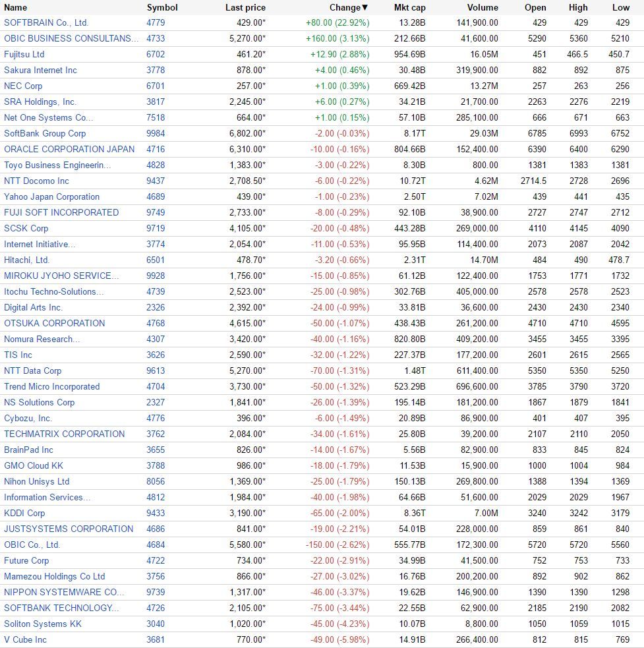
Task: Open SoftBank Group Corp link
Action: (45, 133)
